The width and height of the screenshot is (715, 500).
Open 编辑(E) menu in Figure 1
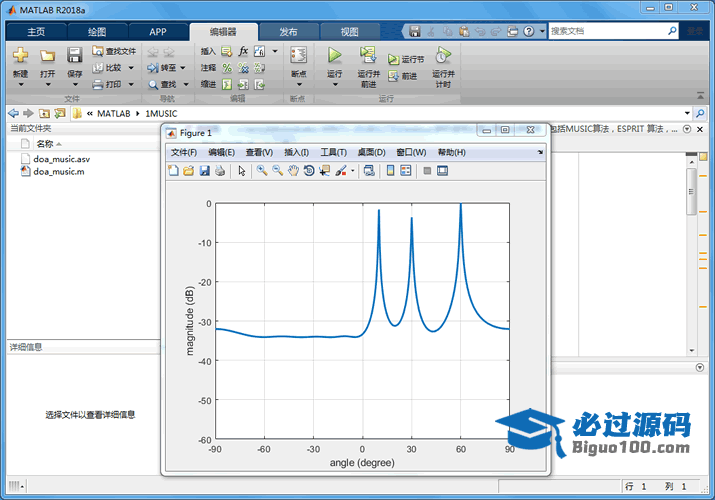click(x=222, y=152)
